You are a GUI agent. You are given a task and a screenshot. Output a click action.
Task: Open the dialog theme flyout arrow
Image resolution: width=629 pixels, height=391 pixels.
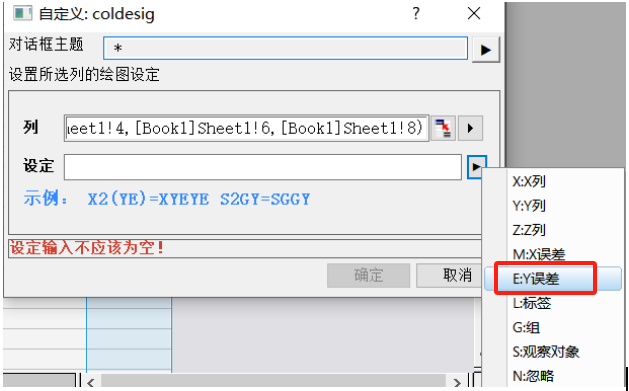485,50
